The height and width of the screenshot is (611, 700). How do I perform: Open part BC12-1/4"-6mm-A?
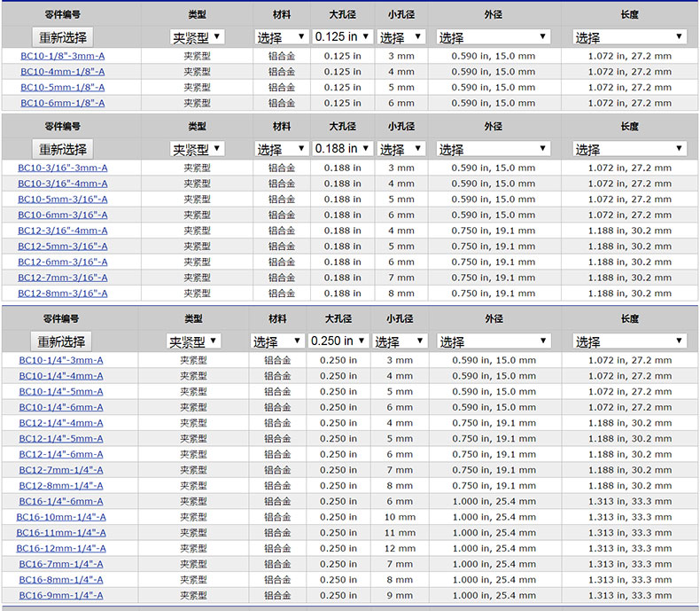[61, 454]
